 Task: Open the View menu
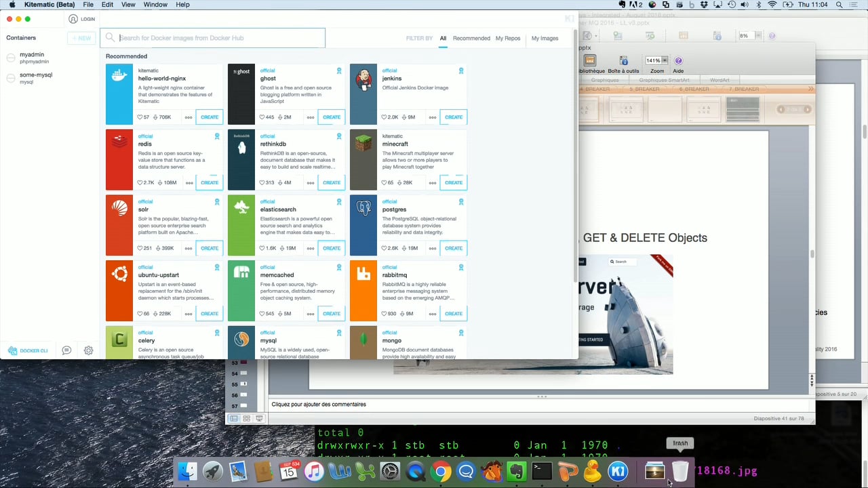(129, 5)
